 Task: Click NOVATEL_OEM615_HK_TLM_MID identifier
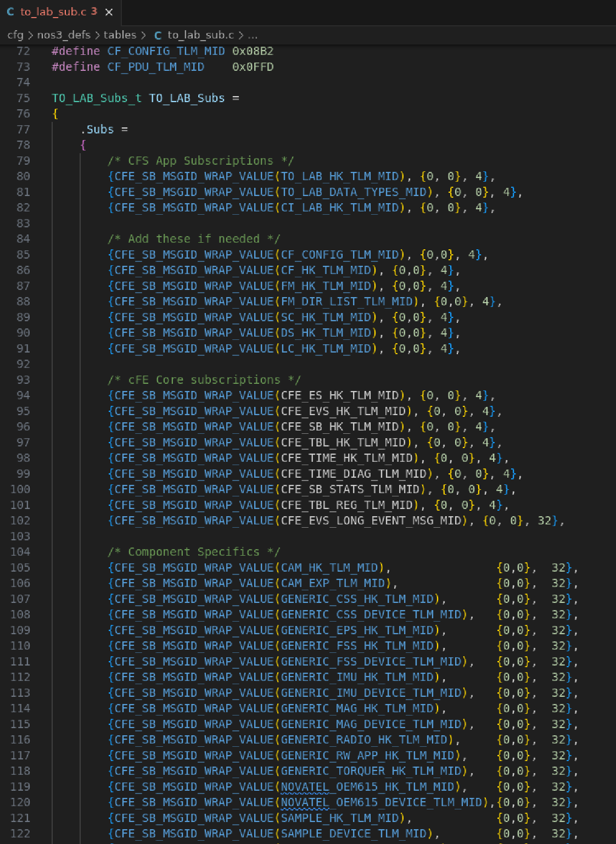pyautogui.click(x=368, y=787)
